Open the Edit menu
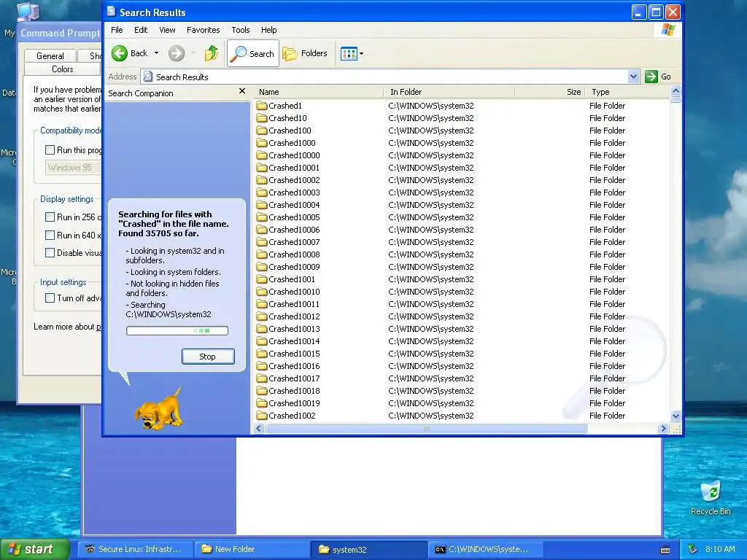Screen dimensions: 747x560 click(141, 30)
